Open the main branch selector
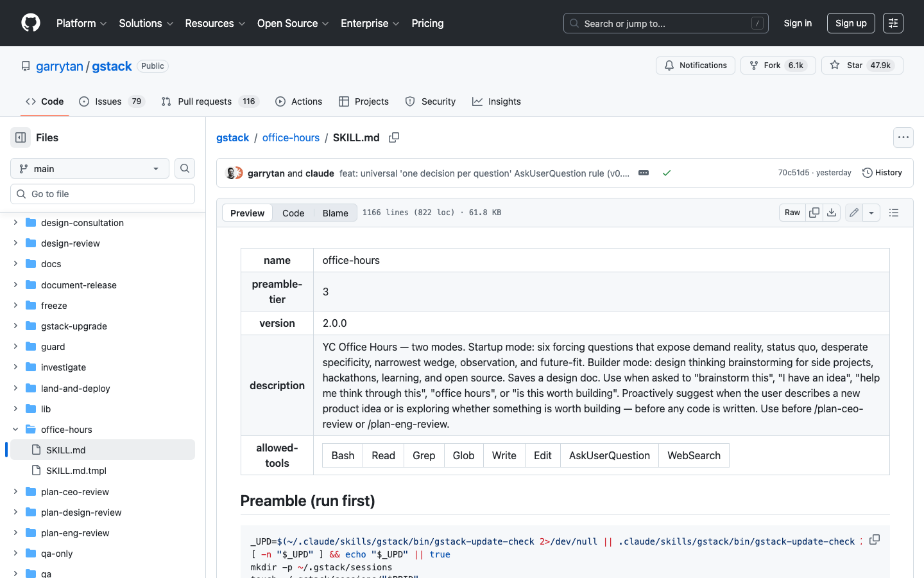924x578 pixels. point(90,168)
